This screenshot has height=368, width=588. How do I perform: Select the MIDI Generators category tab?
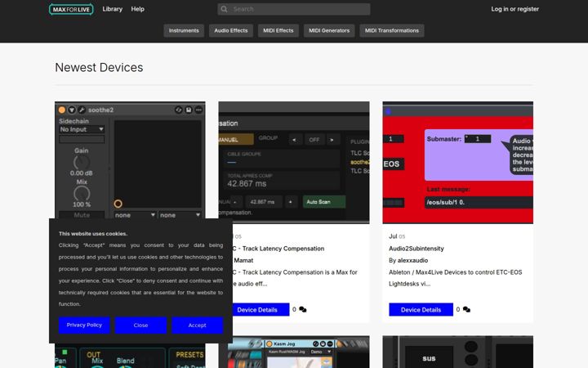click(x=329, y=30)
